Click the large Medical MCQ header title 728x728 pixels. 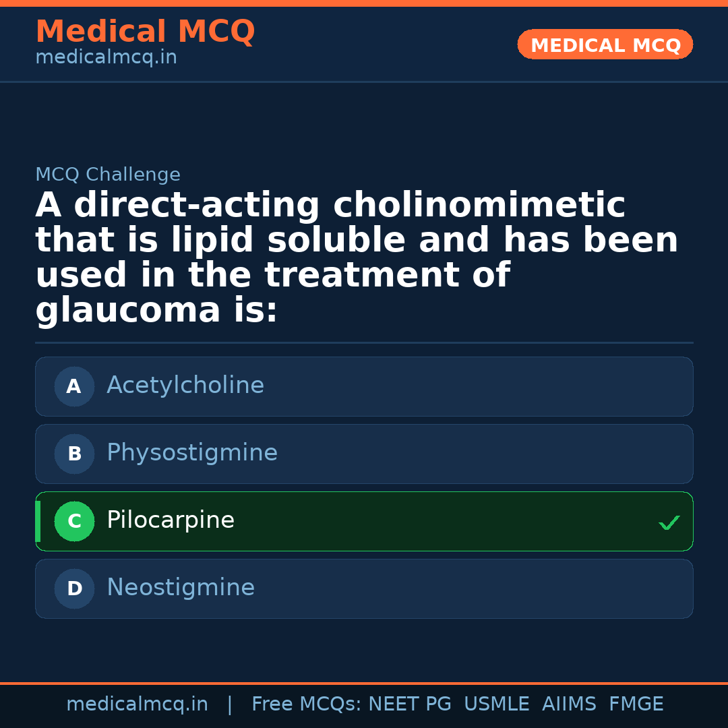click(145, 32)
